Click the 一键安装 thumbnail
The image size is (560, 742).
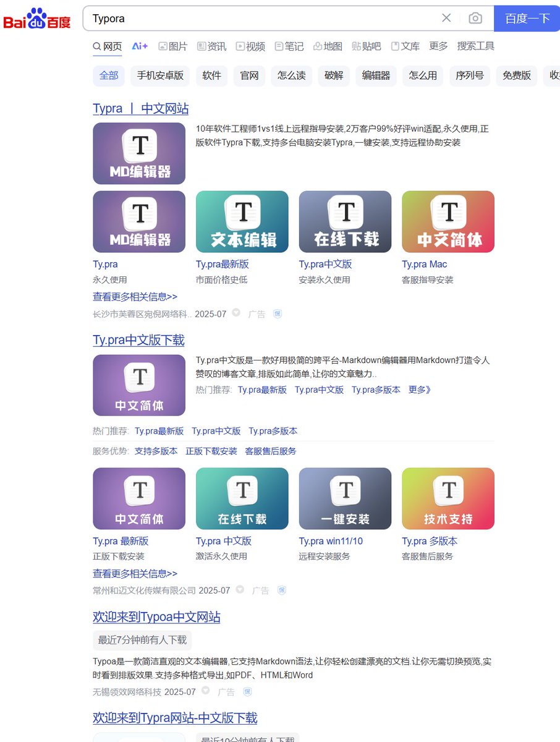[345, 498]
